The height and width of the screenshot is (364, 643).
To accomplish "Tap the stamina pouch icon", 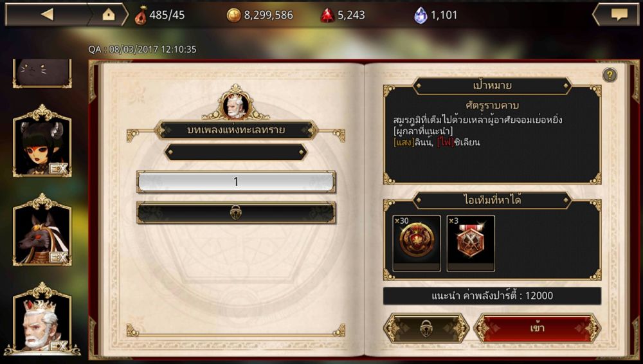I will [141, 15].
